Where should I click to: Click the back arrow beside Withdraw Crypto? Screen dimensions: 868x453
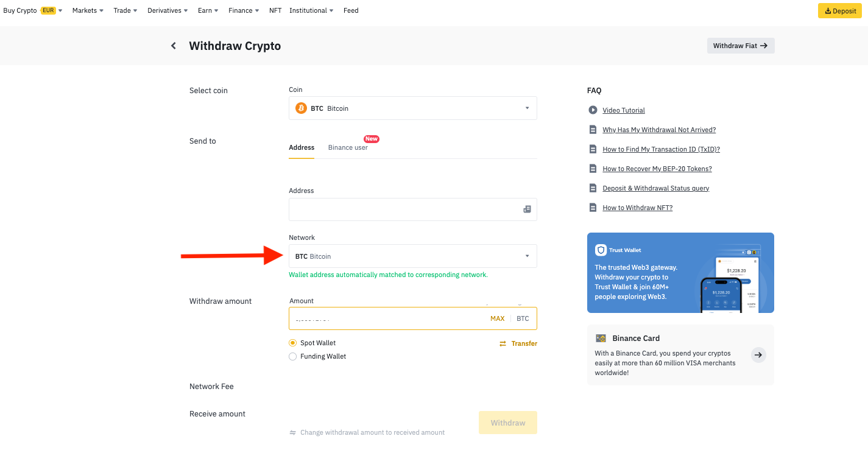pyautogui.click(x=174, y=46)
